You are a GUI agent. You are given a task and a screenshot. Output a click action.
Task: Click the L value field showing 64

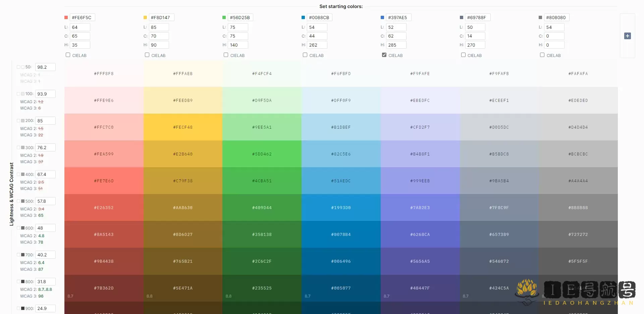(80, 27)
